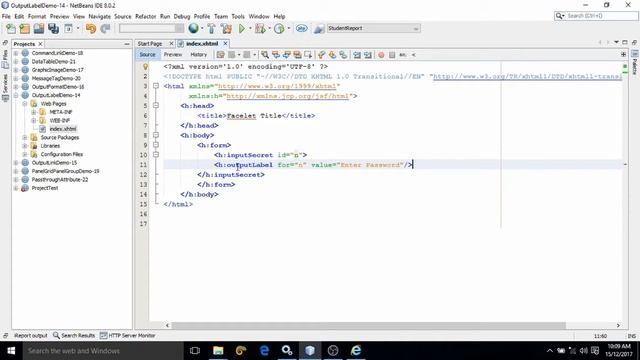The image size is (640, 360).
Task: Click the Save All toolbar icon
Action: 53,29
